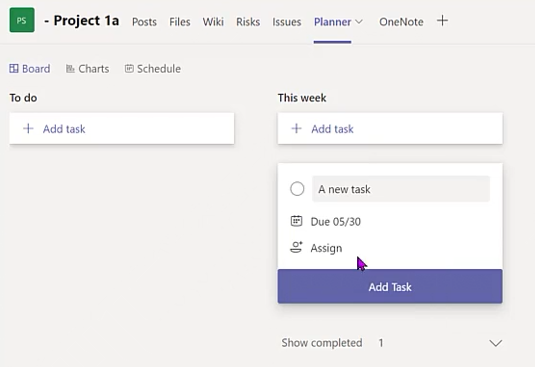This screenshot has height=367, width=535.
Task: Click the Assign person icon
Action: [296, 248]
